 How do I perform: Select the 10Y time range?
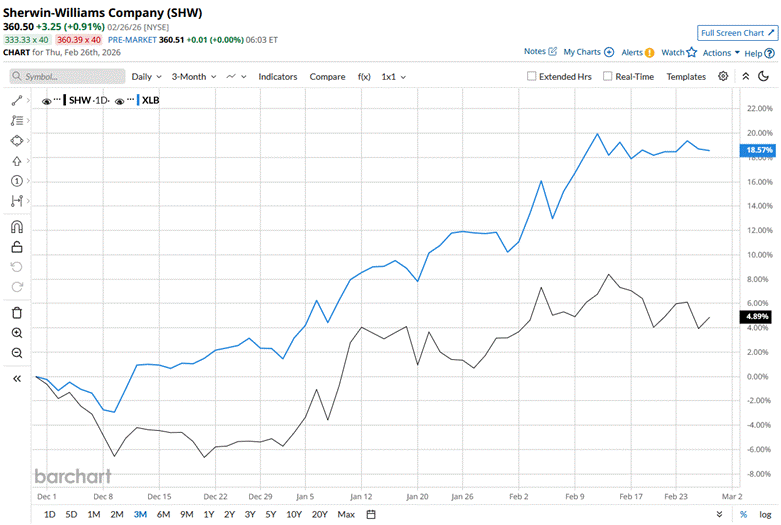294,514
